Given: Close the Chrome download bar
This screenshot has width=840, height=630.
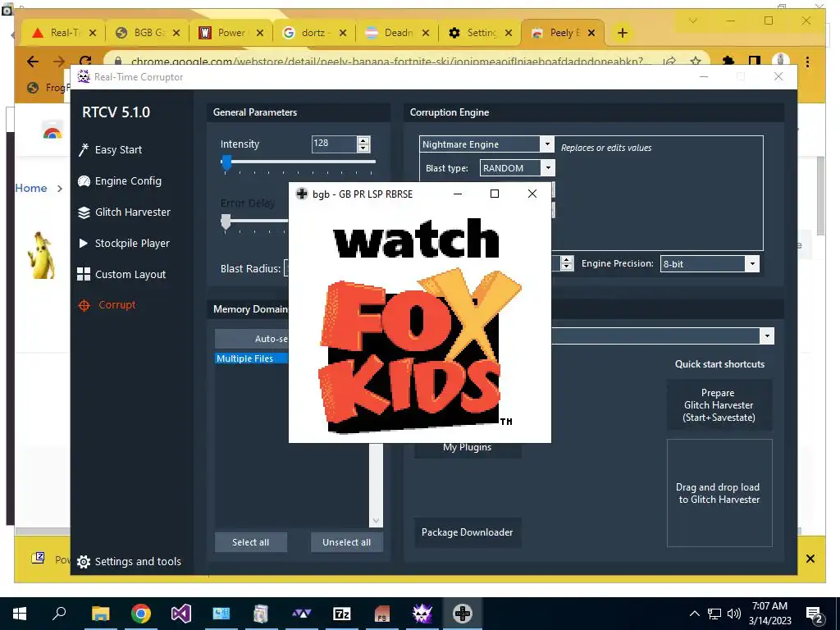Looking at the screenshot, I should point(810,559).
